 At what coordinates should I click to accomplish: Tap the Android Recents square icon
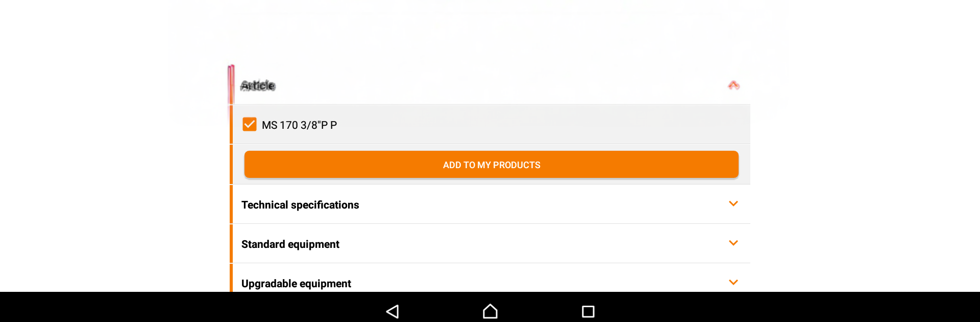tap(588, 311)
